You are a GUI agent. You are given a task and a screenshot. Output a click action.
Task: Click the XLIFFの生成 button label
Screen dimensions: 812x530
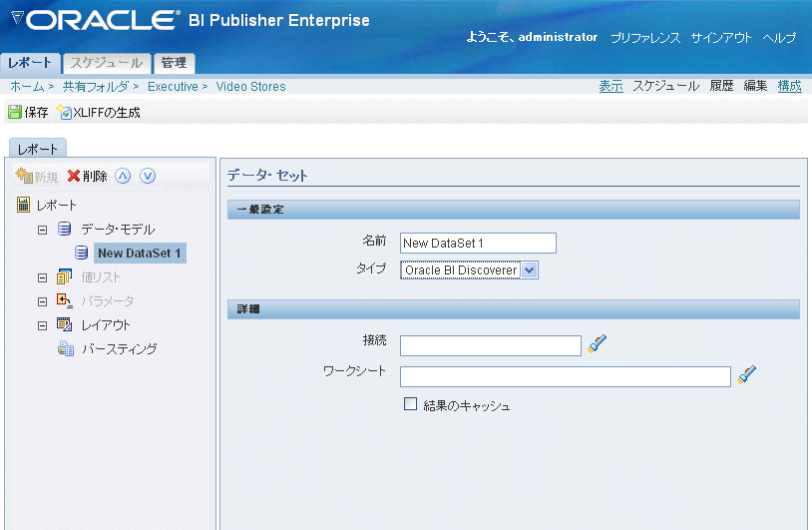pos(107,113)
